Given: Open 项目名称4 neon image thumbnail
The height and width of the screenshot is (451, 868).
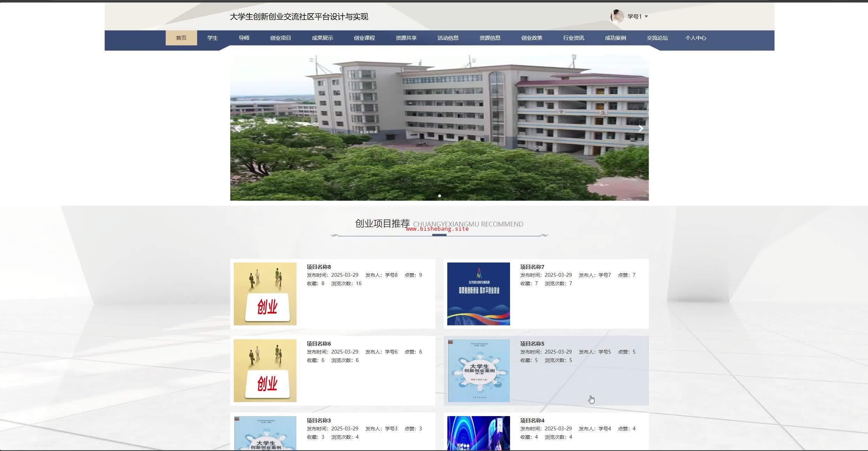Looking at the screenshot, I should (x=478, y=433).
